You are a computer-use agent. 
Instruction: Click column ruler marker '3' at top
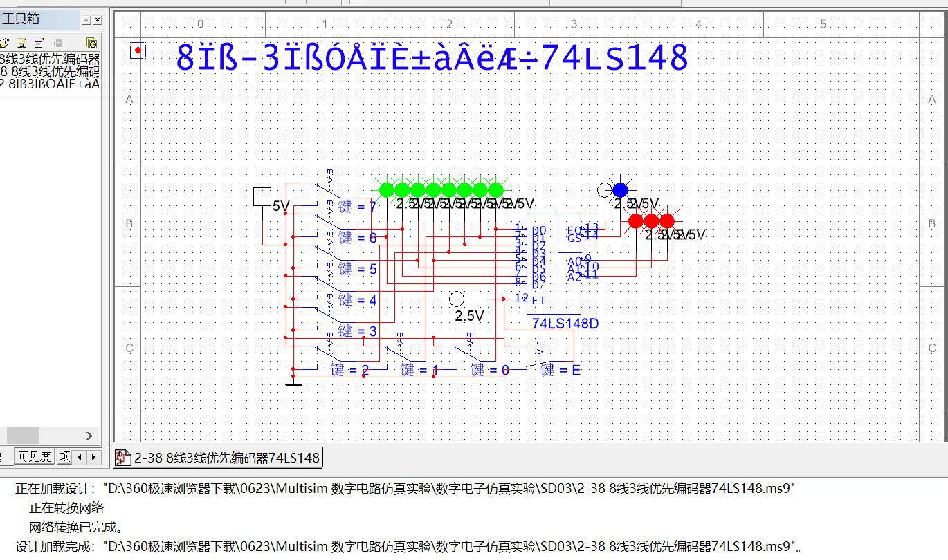[x=574, y=24]
